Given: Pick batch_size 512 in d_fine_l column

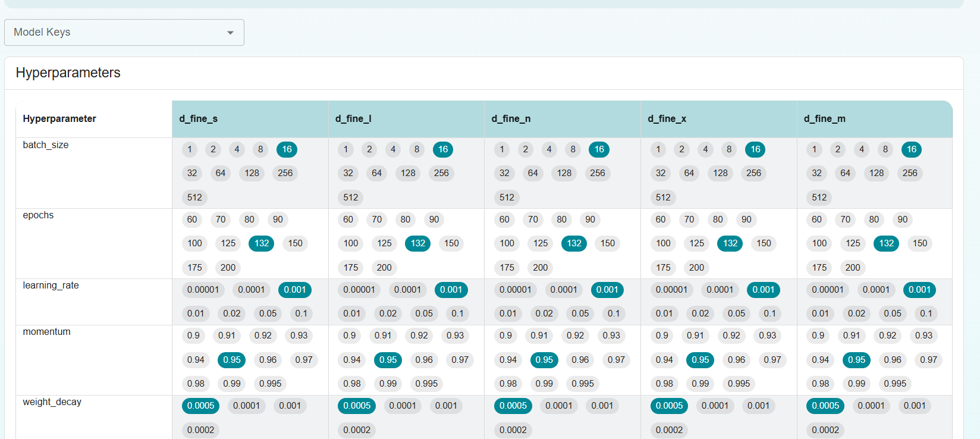Looking at the screenshot, I should 351,197.
